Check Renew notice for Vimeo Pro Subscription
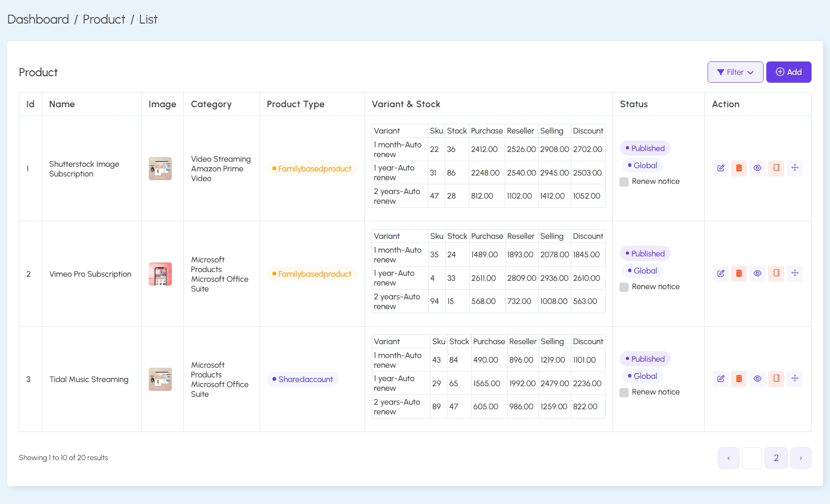 [624, 287]
